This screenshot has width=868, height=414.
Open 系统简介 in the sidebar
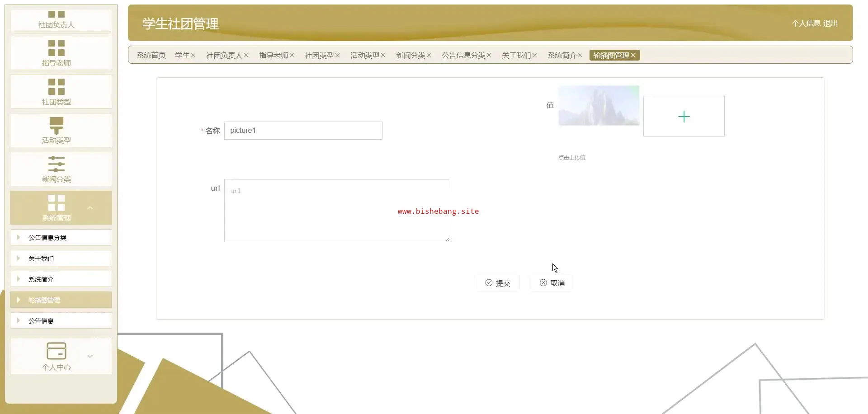(61, 279)
